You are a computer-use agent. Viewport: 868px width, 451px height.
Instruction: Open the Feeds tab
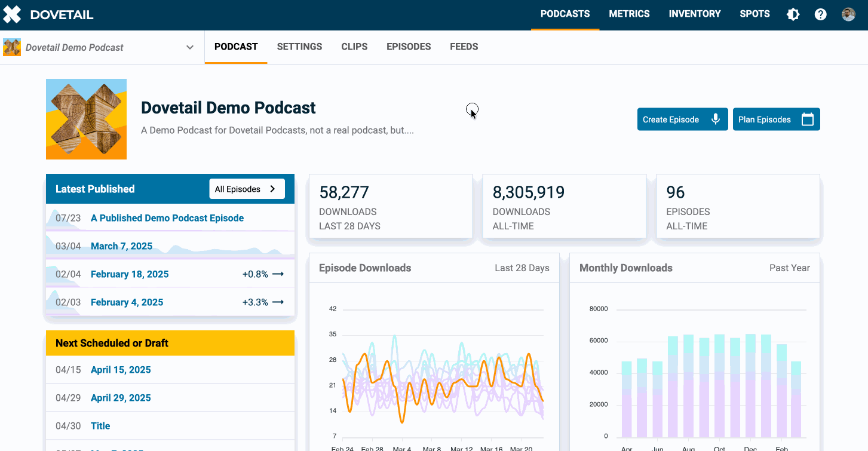click(464, 47)
